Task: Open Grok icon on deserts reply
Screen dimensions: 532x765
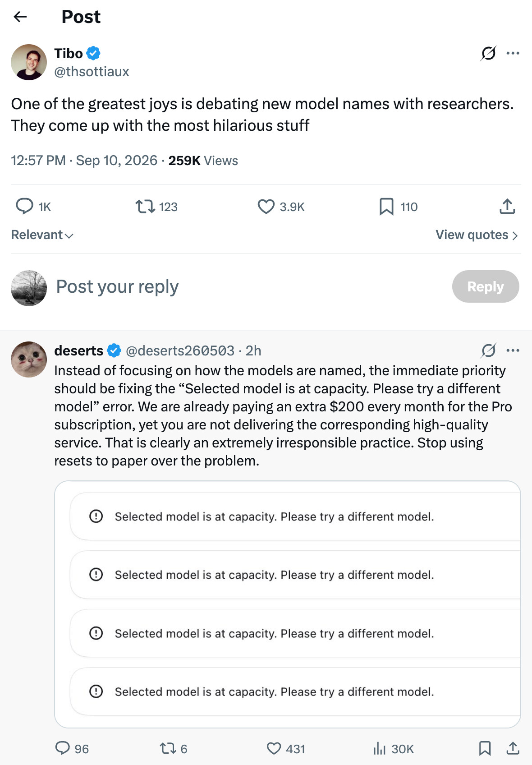Action: tap(489, 350)
